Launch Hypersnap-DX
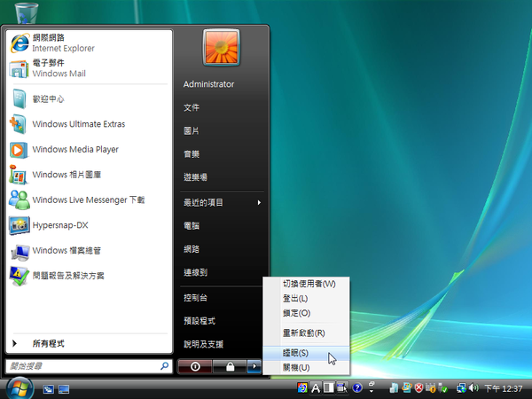Screen dimensions: 532x399 89,225
